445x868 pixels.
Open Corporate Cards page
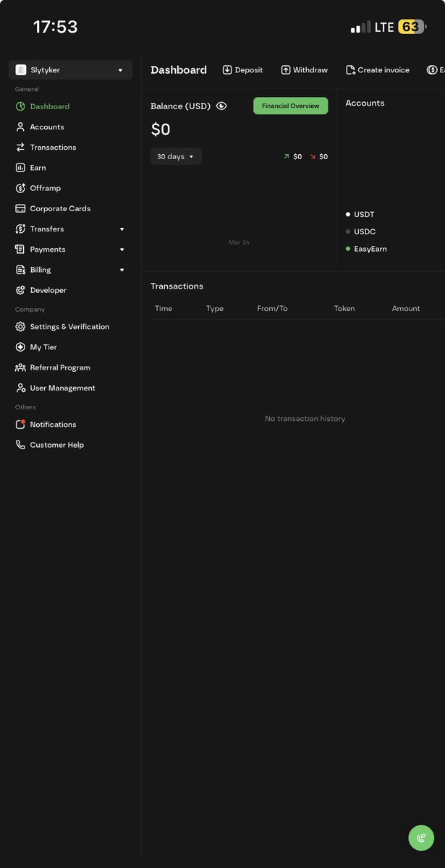[60, 208]
